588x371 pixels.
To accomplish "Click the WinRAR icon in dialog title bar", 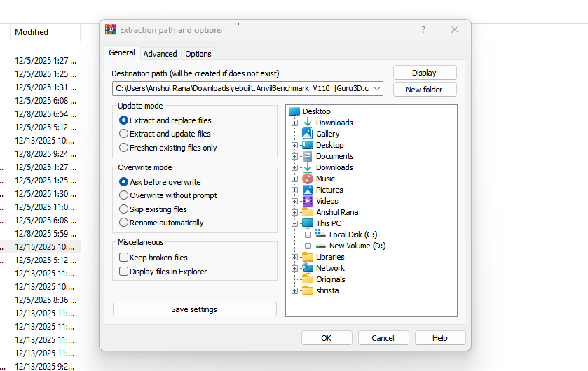I will [111, 29].
